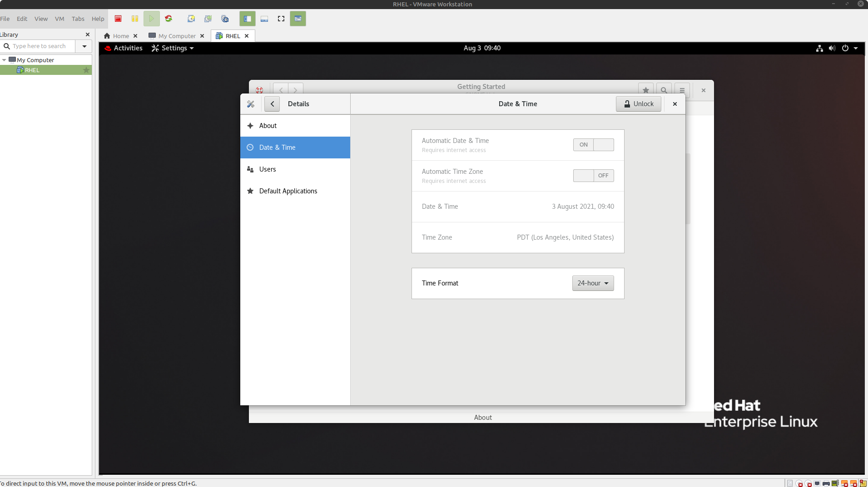
Task: Click the Unlock button
Action: (x=639, y=104)
